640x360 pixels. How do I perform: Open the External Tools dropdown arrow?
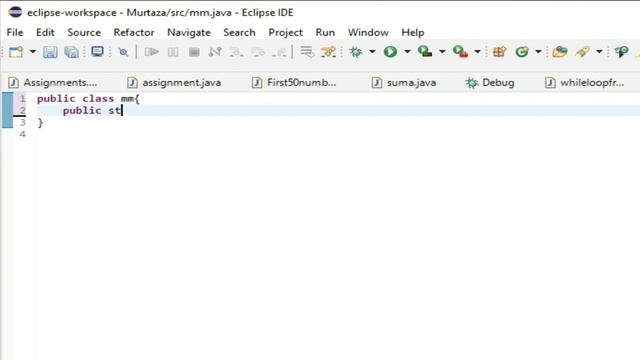(x=477, y=52)
